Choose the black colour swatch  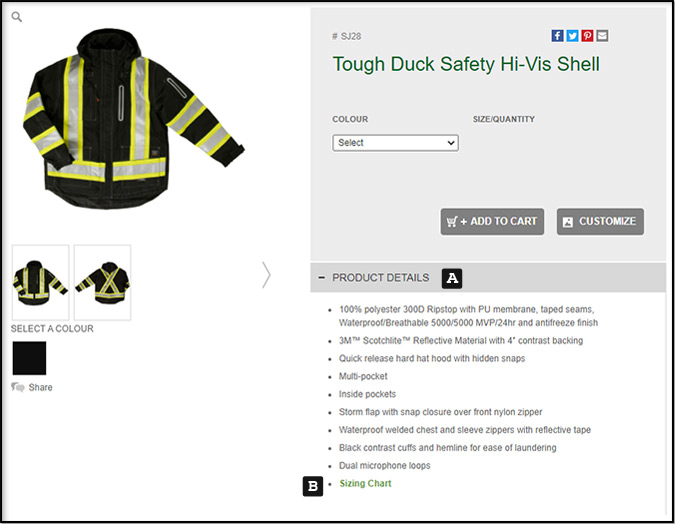coord(29,358)
